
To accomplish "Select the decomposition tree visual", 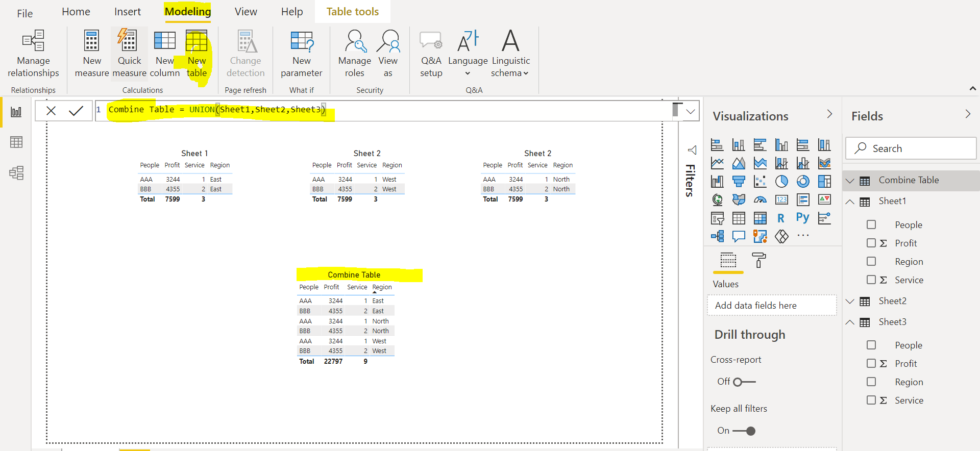I will 717,236.
